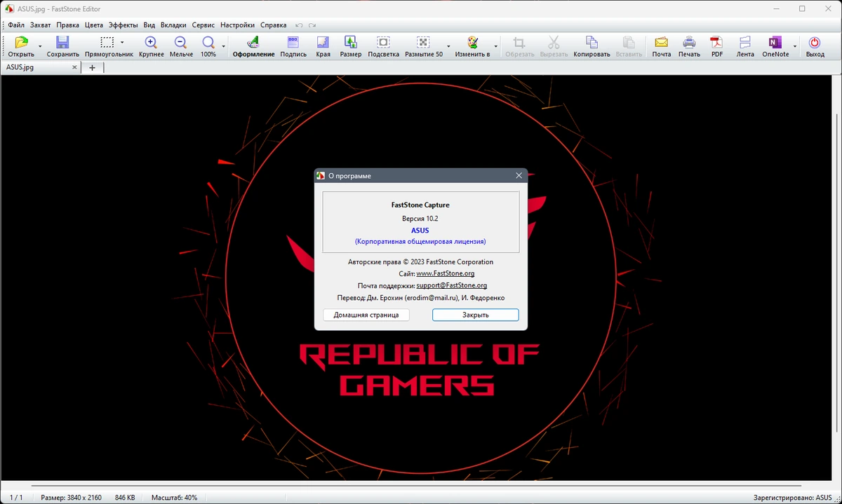
Task: Expand the zoom dropdown beside 100%
Action: click(x=224, y=46)
